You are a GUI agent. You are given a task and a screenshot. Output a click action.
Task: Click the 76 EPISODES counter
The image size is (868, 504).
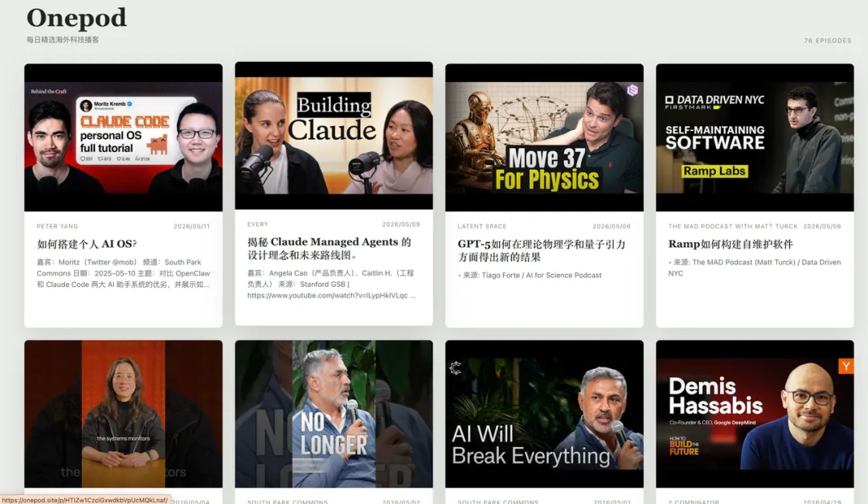tap(828, 40)
